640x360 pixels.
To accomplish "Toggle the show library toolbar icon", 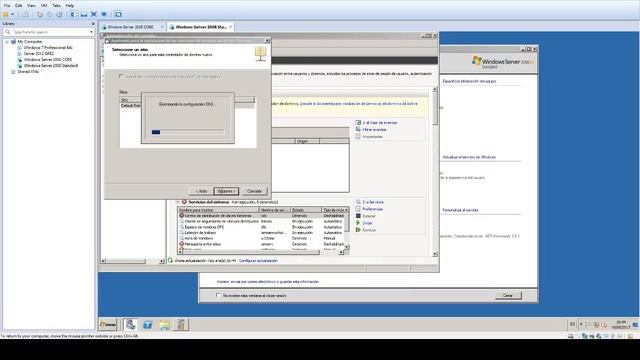I will coord(73,14).
